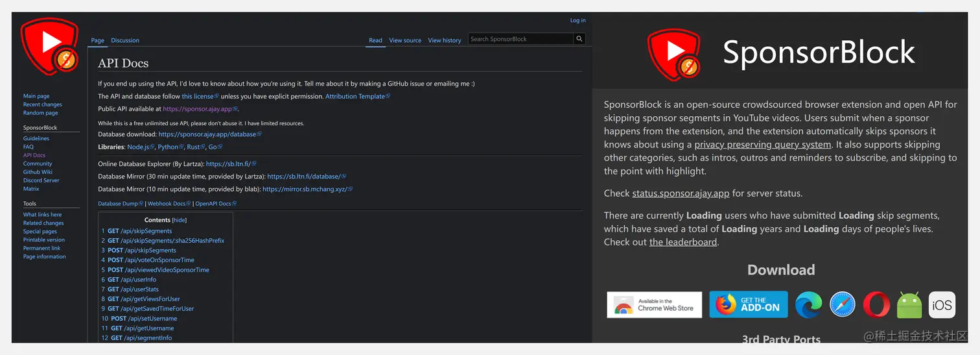Image resolution: width=980 pixels, height=355 pixels.
Task: Switch to the Discussion tab
Action: click(125, 40)
